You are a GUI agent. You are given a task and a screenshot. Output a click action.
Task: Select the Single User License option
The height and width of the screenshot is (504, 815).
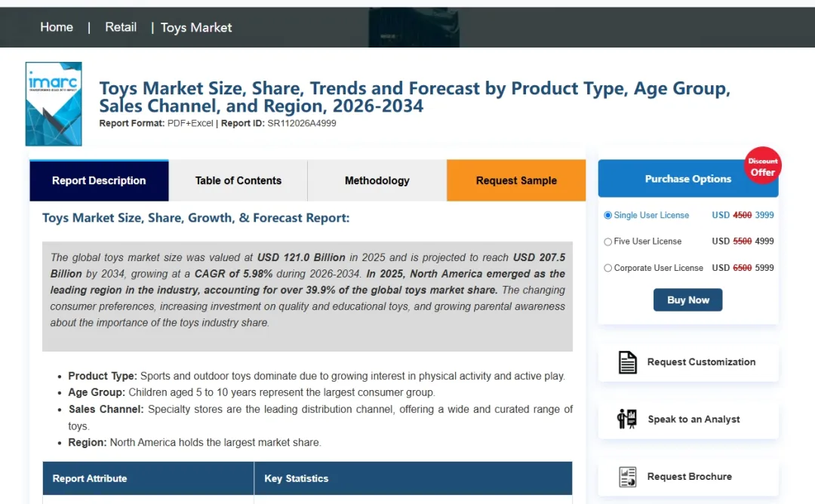[608, 215]
